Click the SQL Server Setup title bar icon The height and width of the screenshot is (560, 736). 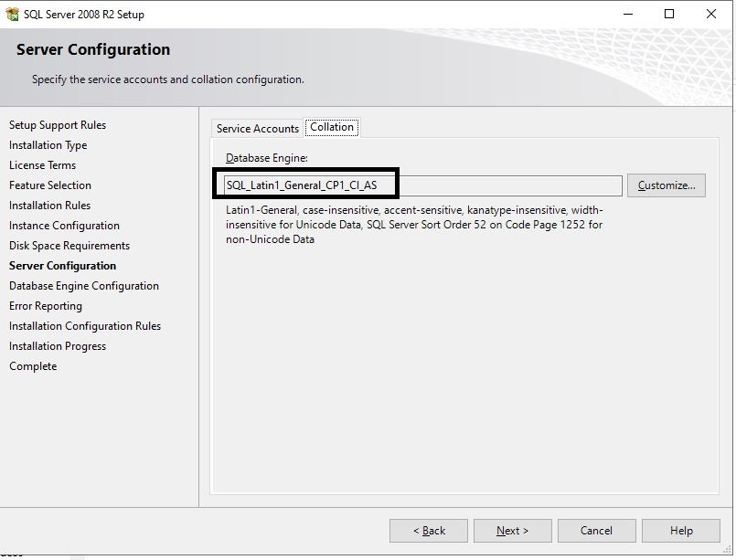coord(12,14)
